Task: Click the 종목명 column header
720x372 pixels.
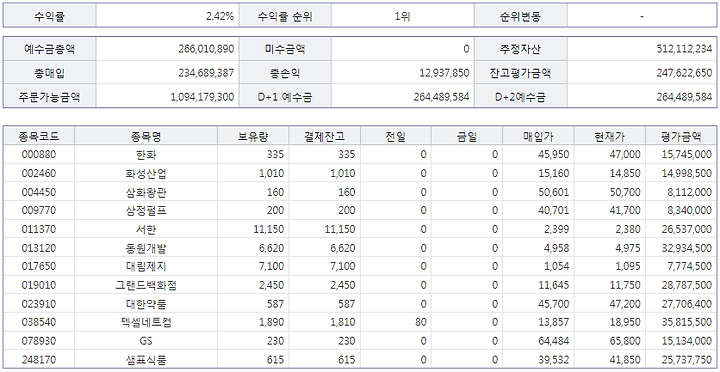Action: pyautogui.click(x=146, y=136)
